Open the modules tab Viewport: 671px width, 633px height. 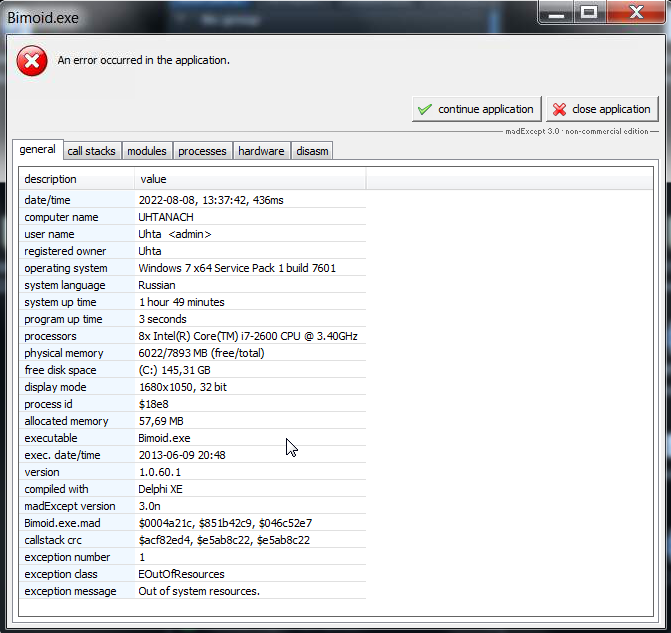tap(147, 151)
